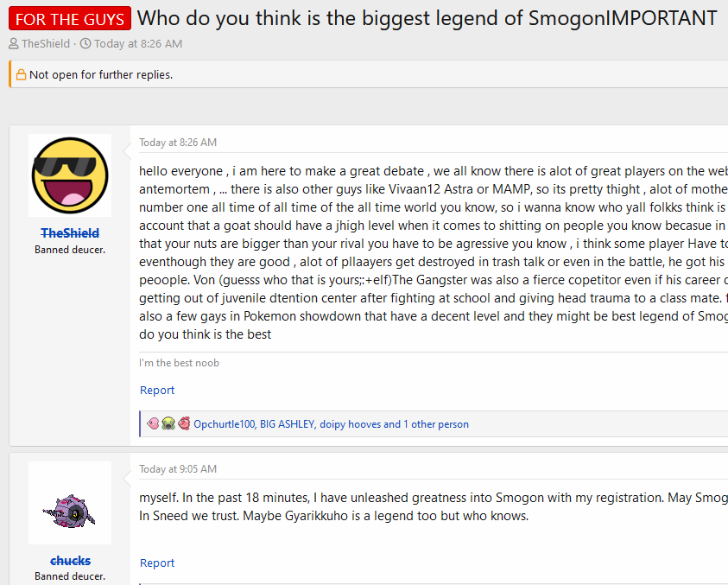This screenshot has width=728, height=585.
Task: Click chucks' Pokemon sprite avatar
Action: click(70, 503)
